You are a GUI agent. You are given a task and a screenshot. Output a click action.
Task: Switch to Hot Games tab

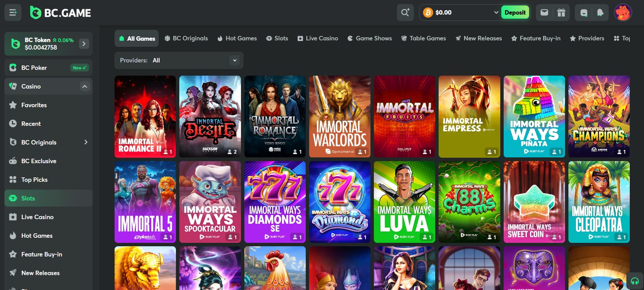tap(237, 39)
